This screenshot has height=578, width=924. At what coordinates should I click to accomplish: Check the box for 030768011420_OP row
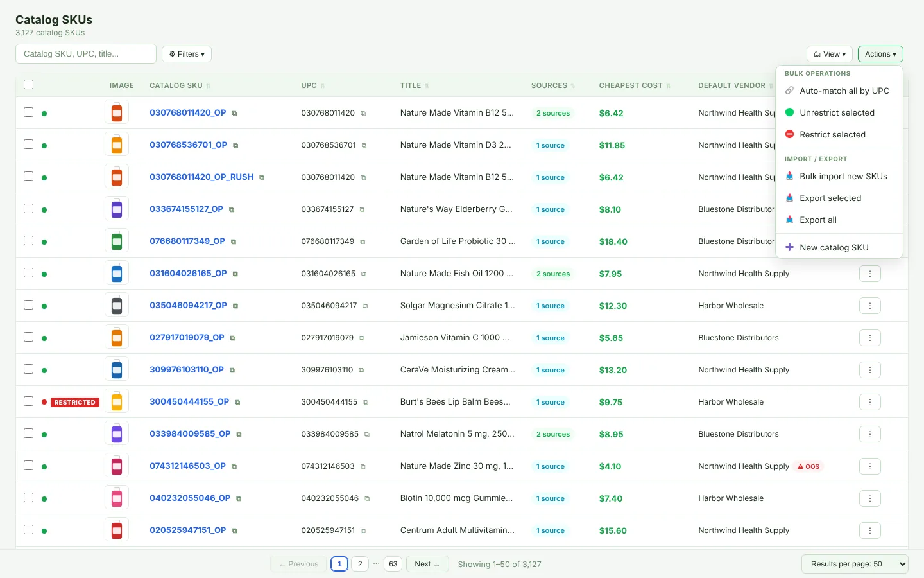point(28,112)
